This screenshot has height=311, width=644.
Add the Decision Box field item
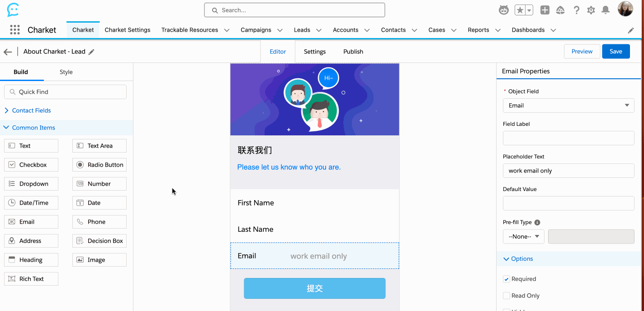tap(99, 241)
